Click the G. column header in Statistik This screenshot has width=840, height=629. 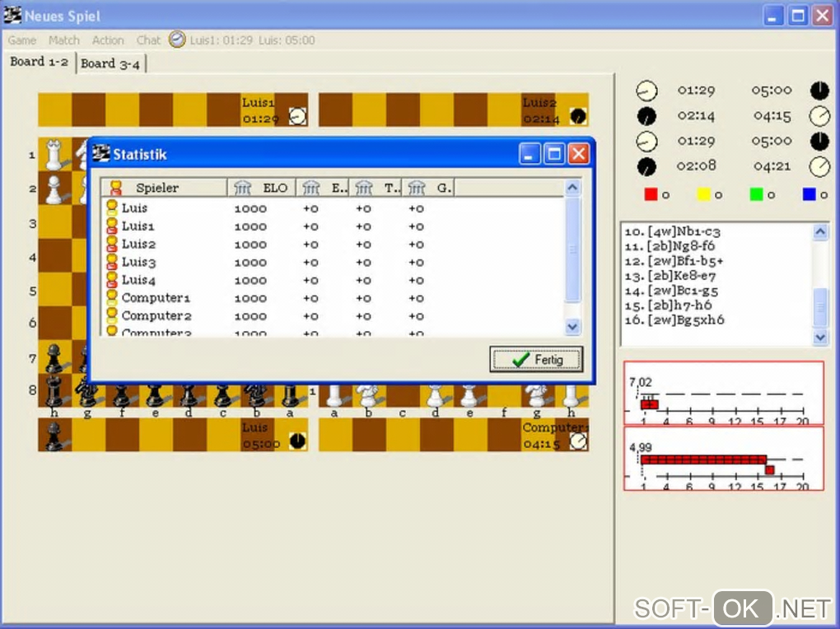[428, 188]
